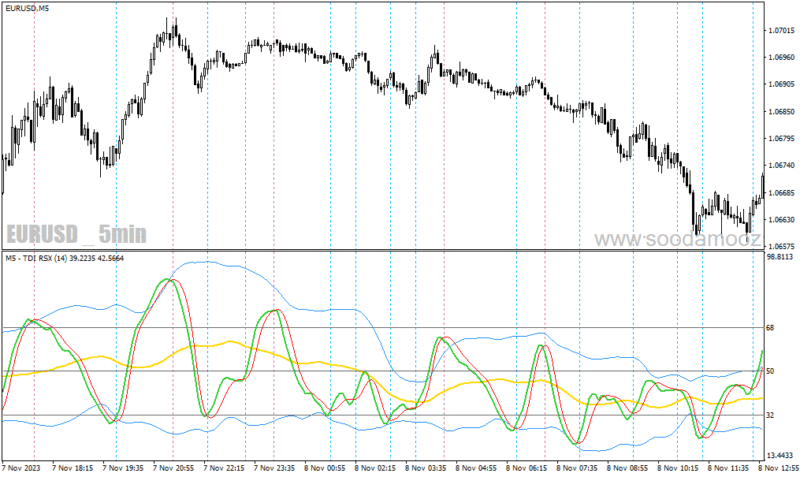Image resolution: width=800 pixels, height=477 pixels.
Task: Click the 13.4433 indicator scale minimum
Action: pos(780,455)
